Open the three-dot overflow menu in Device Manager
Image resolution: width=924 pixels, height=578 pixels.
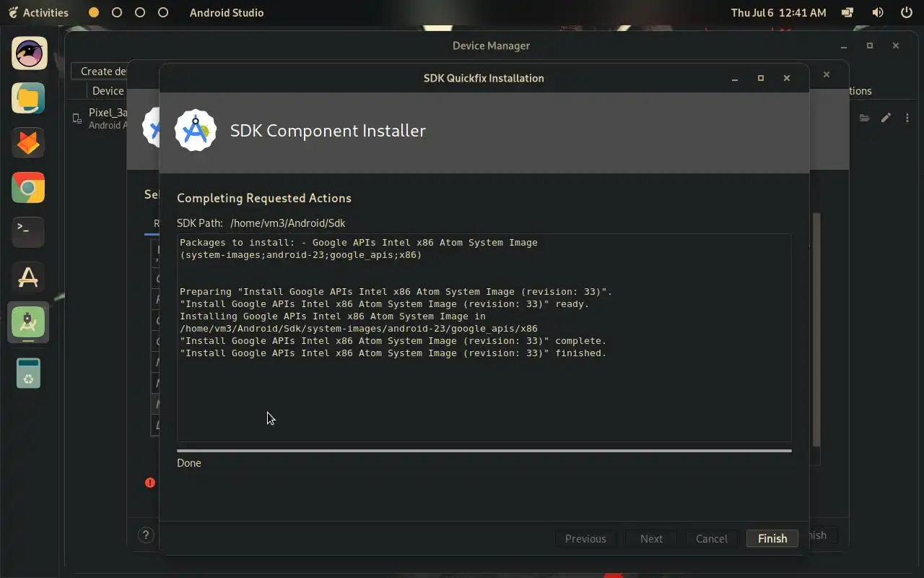[x=907, y=118]
